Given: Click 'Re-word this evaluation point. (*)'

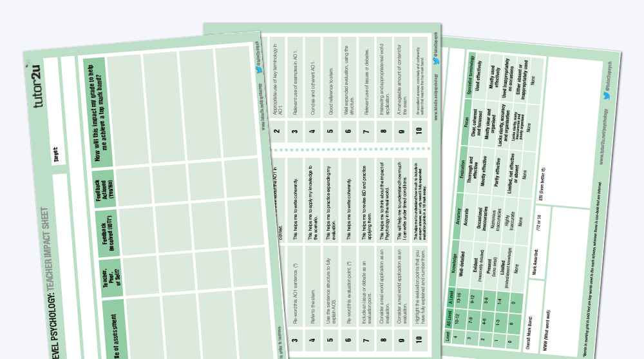Looking at the screenshot, I should pos(348,293).
